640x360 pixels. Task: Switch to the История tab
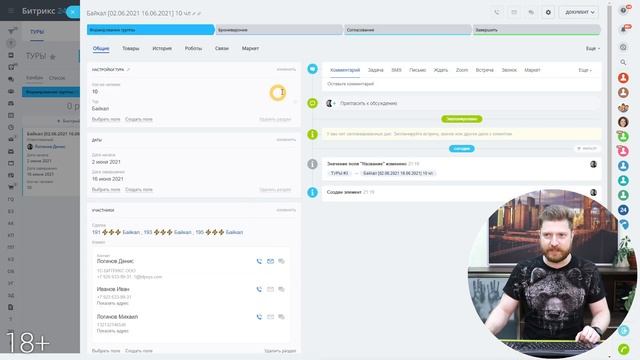pos(162,48)
